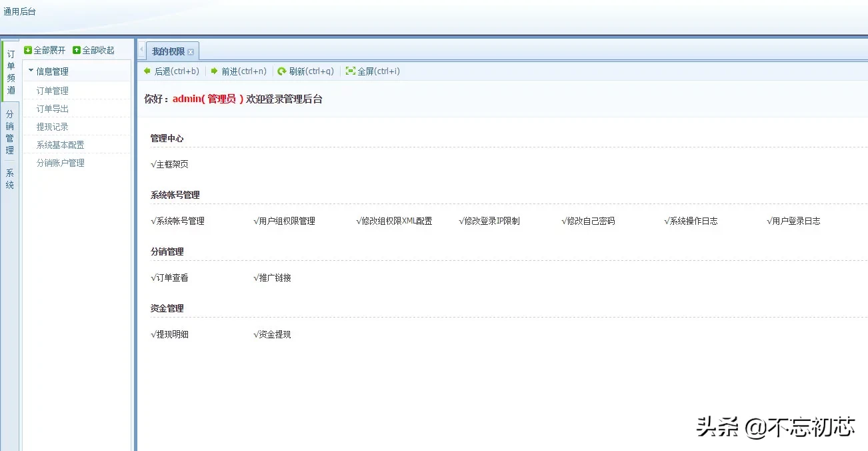Click the 主框架页 permission entry

pyautogui.click(x=170, y=164)
